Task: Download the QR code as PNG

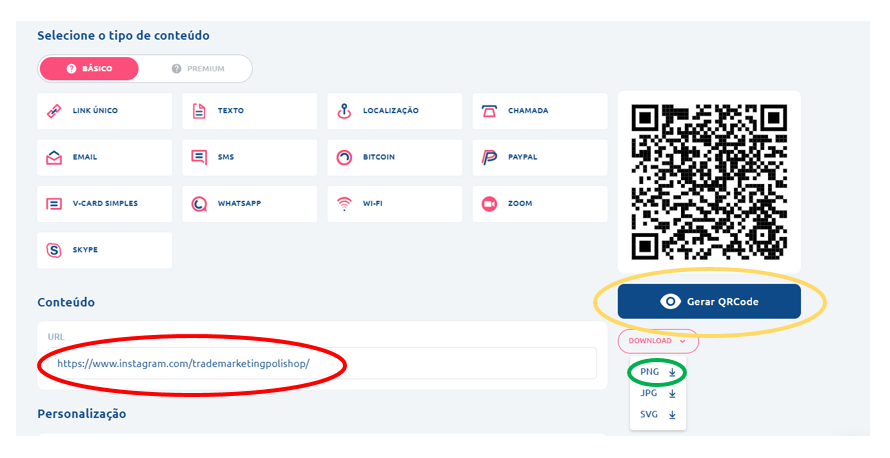Action: click(658, 373)
